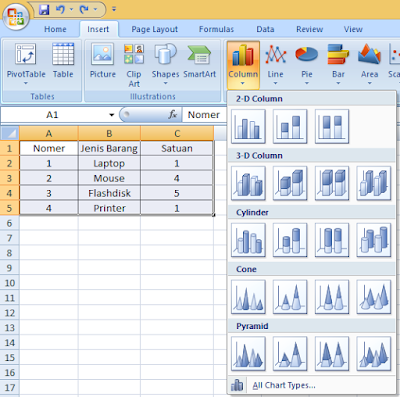Choose 2-D 100% Stacked Column chart
Screen dimensions: 400x397
332,126
